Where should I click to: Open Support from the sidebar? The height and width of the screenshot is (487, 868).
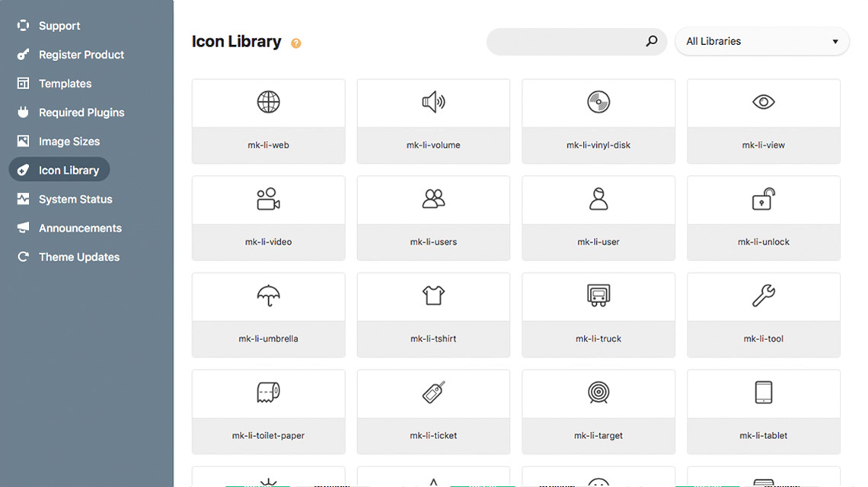click(x=59, y=25)
